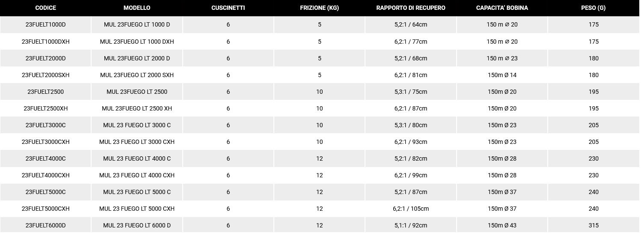Select code cell 23FUELT6000D

pos(45,225)
